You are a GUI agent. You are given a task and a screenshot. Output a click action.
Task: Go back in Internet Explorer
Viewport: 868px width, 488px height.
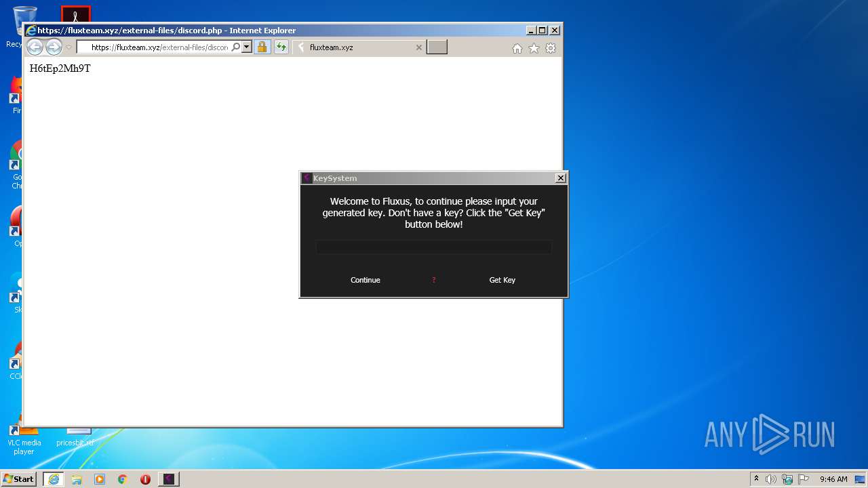tap(35, 47)
